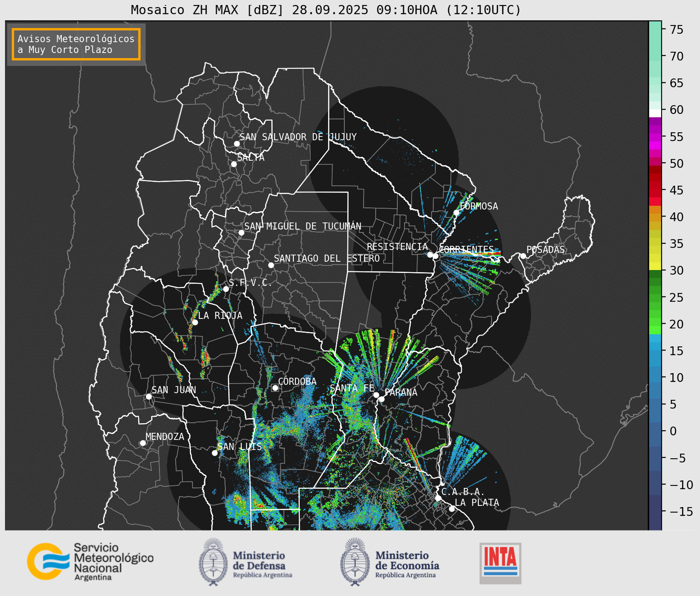The image size is (700, 596).
Task: Click the CÓRDOBA label text
Action: point(297,381)
